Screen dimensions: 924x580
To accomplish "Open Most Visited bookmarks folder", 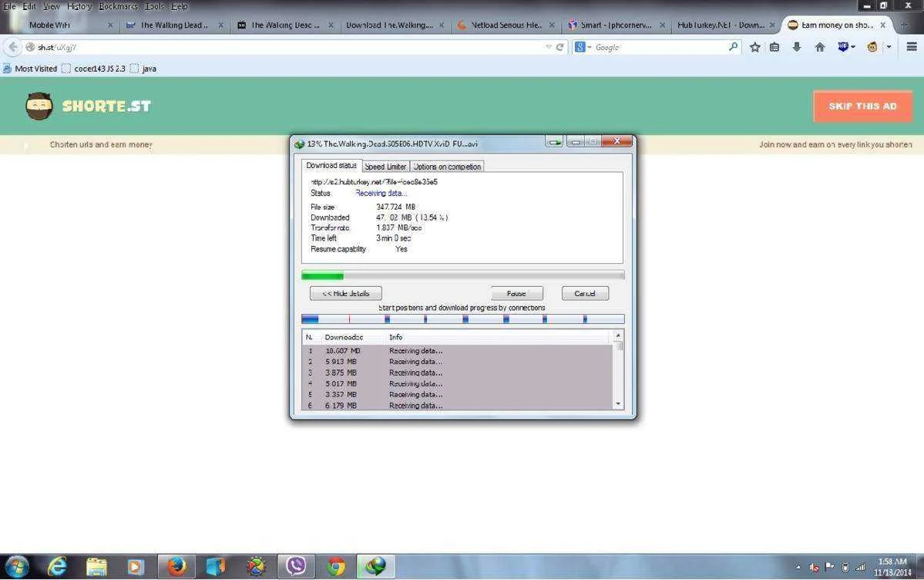I will [x=30, y=69].
